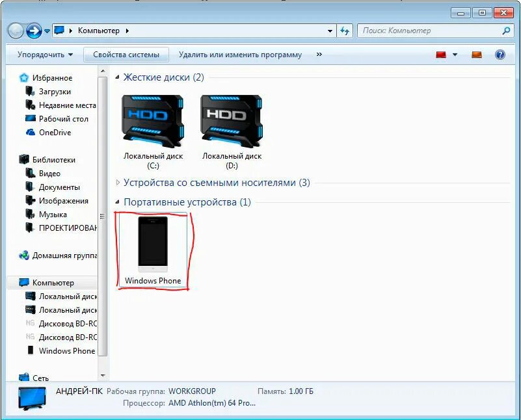Click the '1.00 ГБ' memory value
The width and height of the screenshot is (521, 420).
(x=301, y=391)
